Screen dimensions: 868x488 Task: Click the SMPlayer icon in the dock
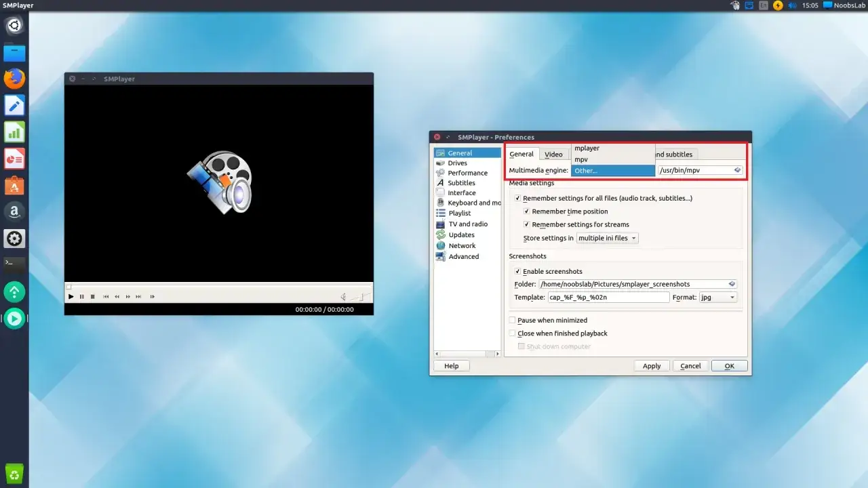14,318
